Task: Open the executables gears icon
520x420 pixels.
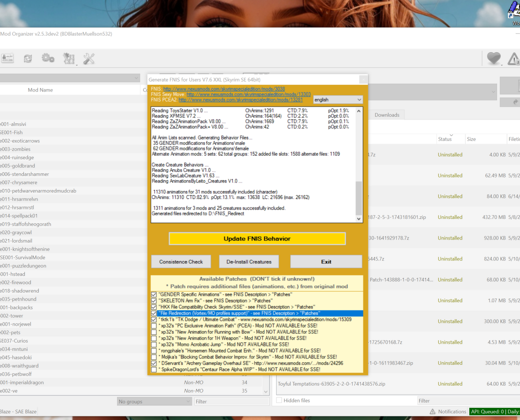Action: 48,58
